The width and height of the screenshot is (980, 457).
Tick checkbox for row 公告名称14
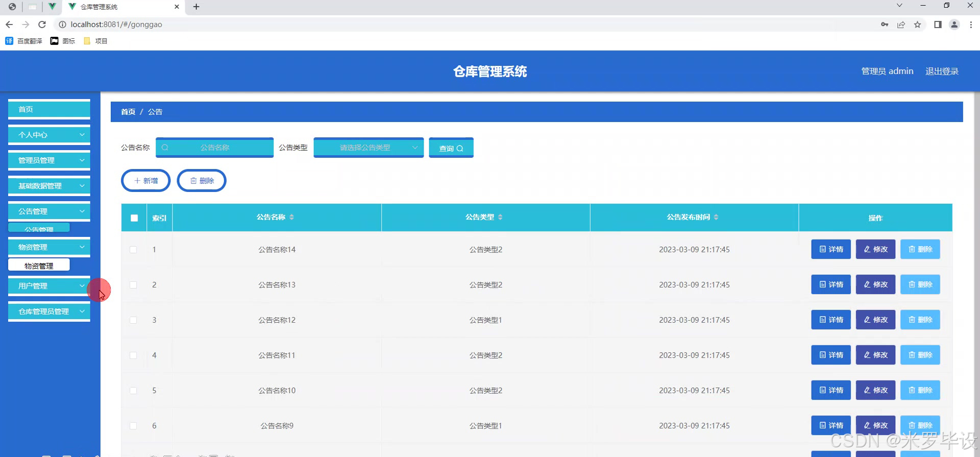coord(133,250)
